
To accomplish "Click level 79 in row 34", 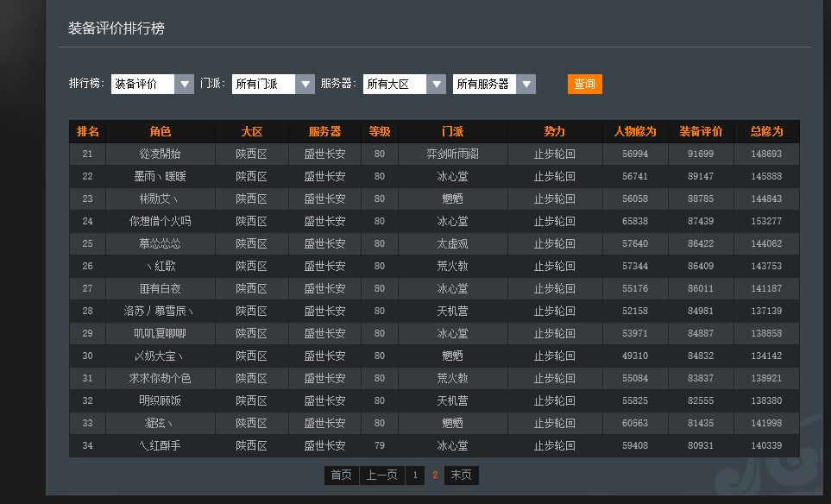I will coord(380,445).
